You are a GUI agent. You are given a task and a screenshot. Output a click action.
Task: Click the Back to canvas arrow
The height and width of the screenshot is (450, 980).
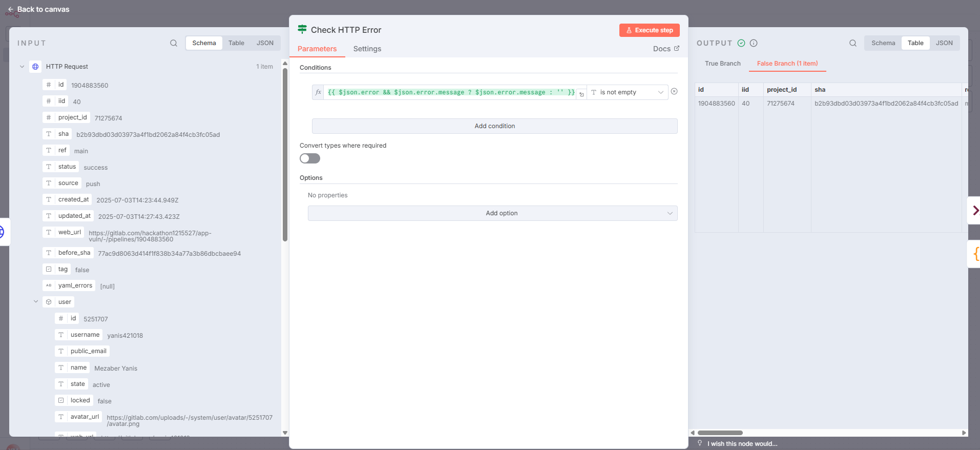11,9
